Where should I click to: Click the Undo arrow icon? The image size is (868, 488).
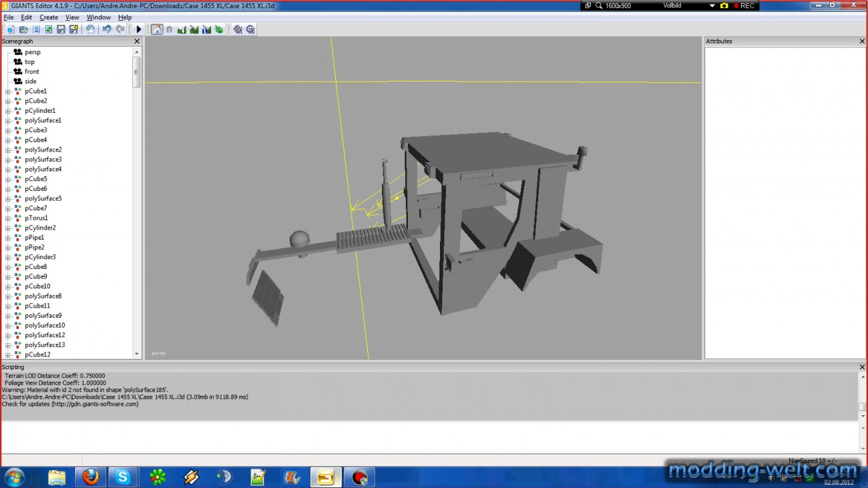tap(107, 29)
